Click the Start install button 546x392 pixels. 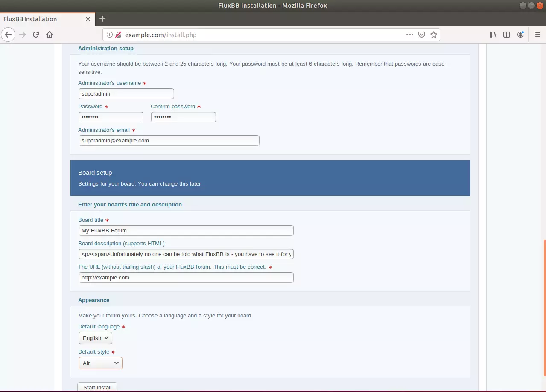pyautogui.click(x=97, y=387)
